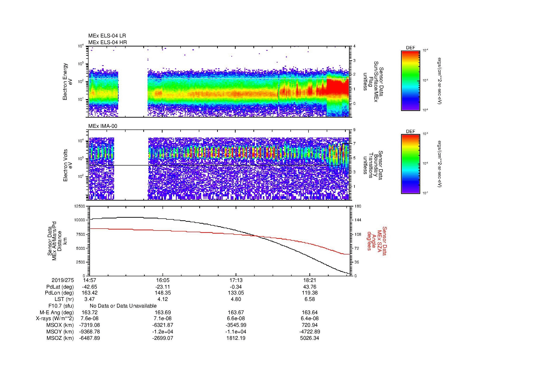This screenshot has width=555, height=392.
Task: Click LST value '3.47'
Action: 89,299
